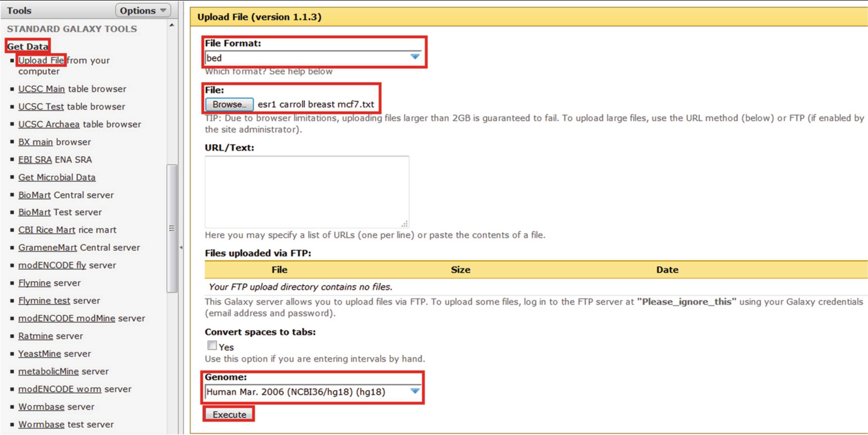Open UCSC Test table browser link
868x435 pixels.
coord(41,107)
